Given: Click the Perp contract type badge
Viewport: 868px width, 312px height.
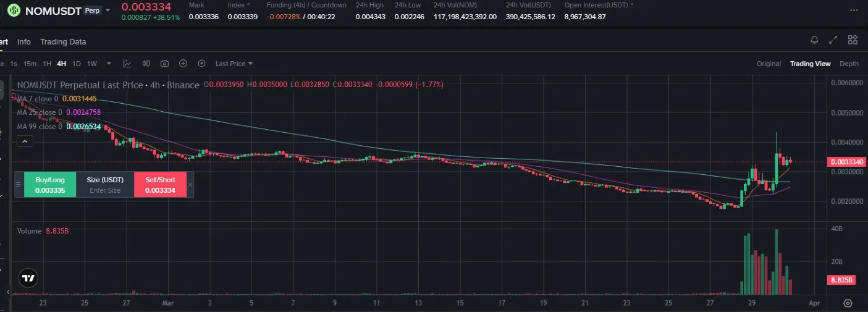Looking at the screenshot, I should 91,11.
